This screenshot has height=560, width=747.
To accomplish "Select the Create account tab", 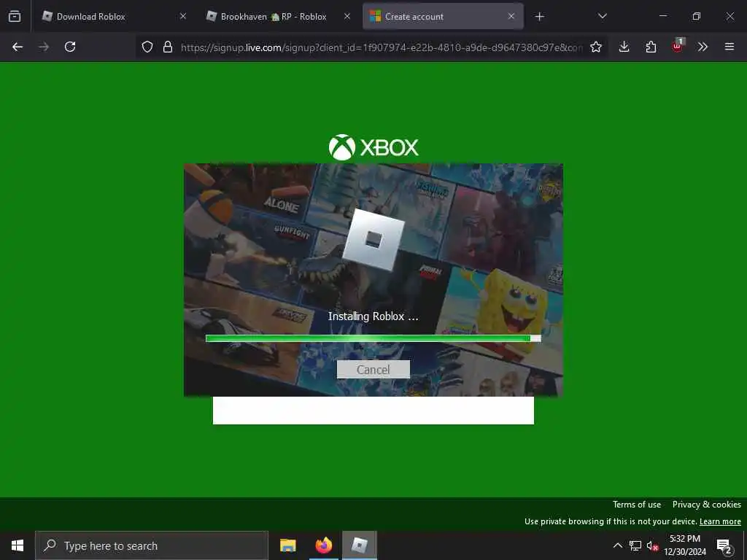I will click(443, 16).
